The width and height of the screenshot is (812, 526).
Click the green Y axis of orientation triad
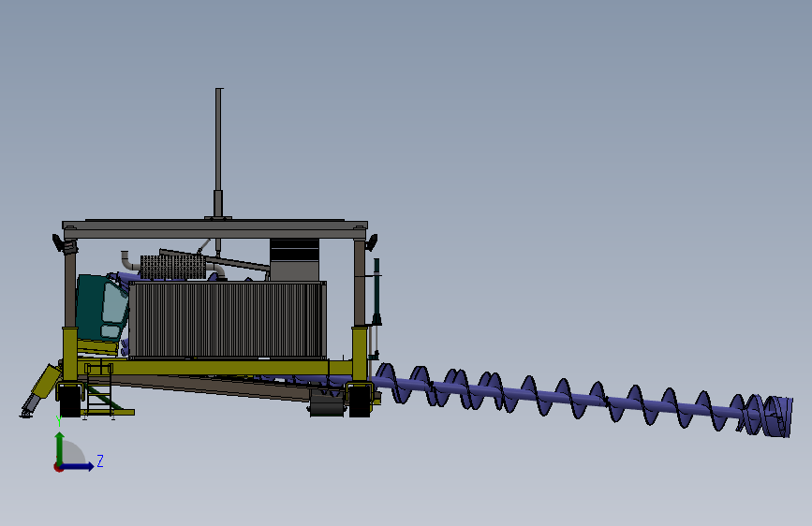pyautogui.click(x=60, y=447)
